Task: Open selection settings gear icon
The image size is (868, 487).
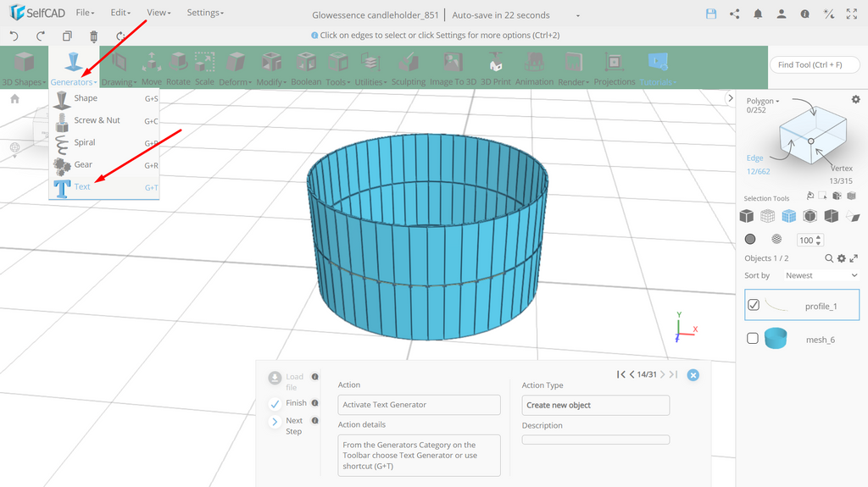Action: 856,100
